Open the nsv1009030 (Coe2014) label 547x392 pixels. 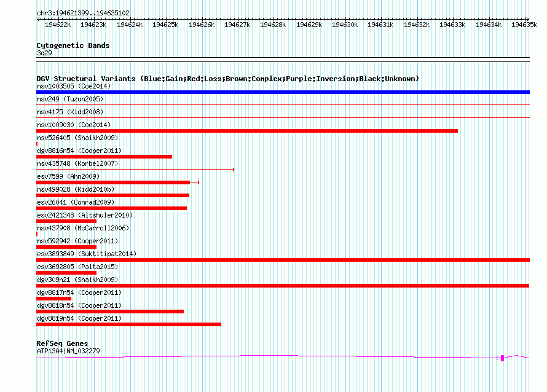click(x=74, y=125)
